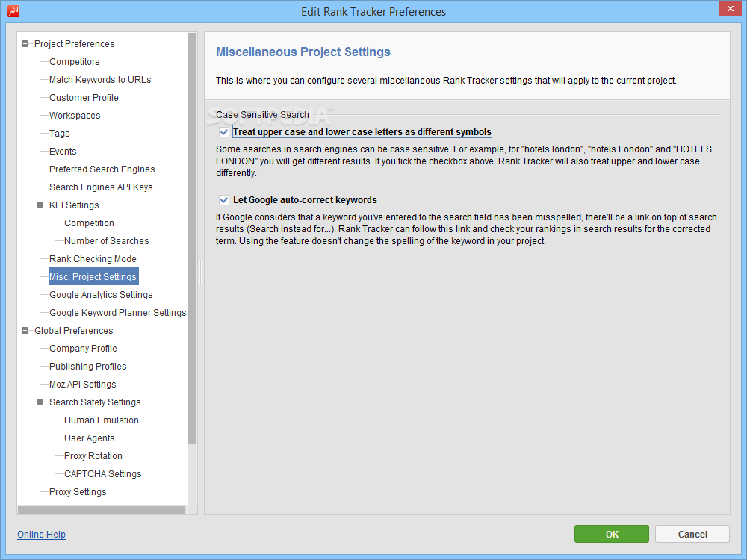
Task: Collapse the Project Preferences tree node
Action: coord(25,44)
